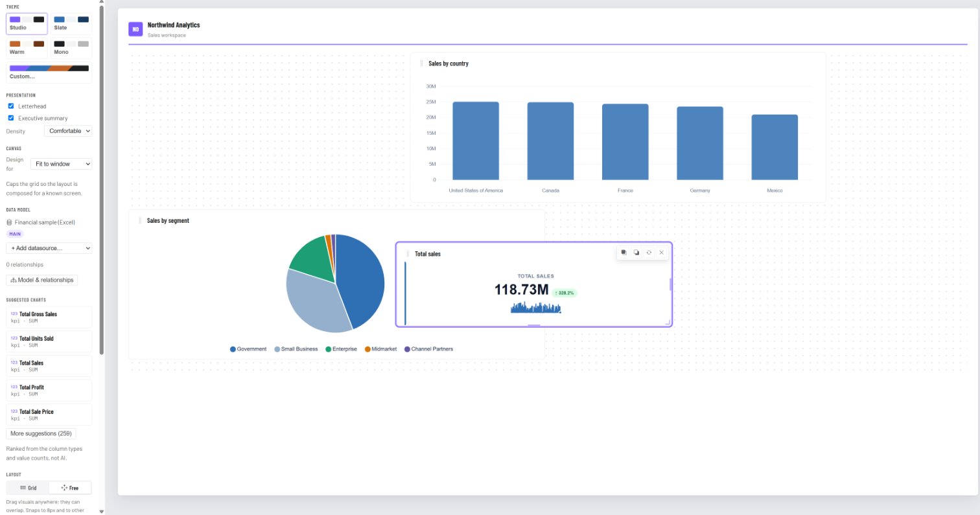Viewport: 980px width, 515px height.
Task: Open the Design for Fit to window dropdown
Action: 61,164
